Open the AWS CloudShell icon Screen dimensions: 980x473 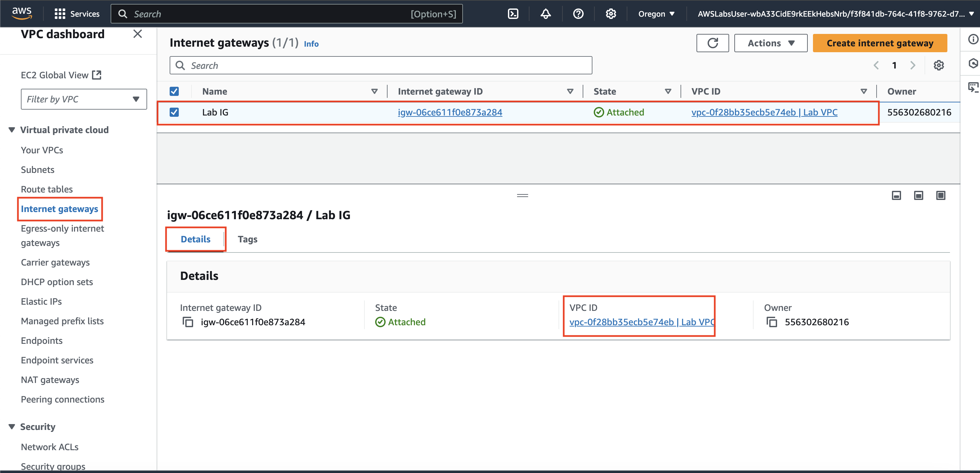[x=513, y=14]
